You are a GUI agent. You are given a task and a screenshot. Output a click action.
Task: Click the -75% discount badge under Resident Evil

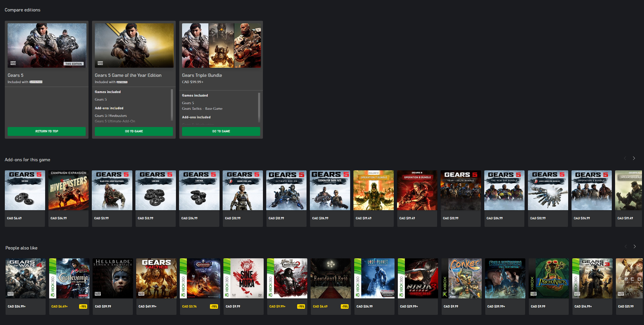point(345,306)
